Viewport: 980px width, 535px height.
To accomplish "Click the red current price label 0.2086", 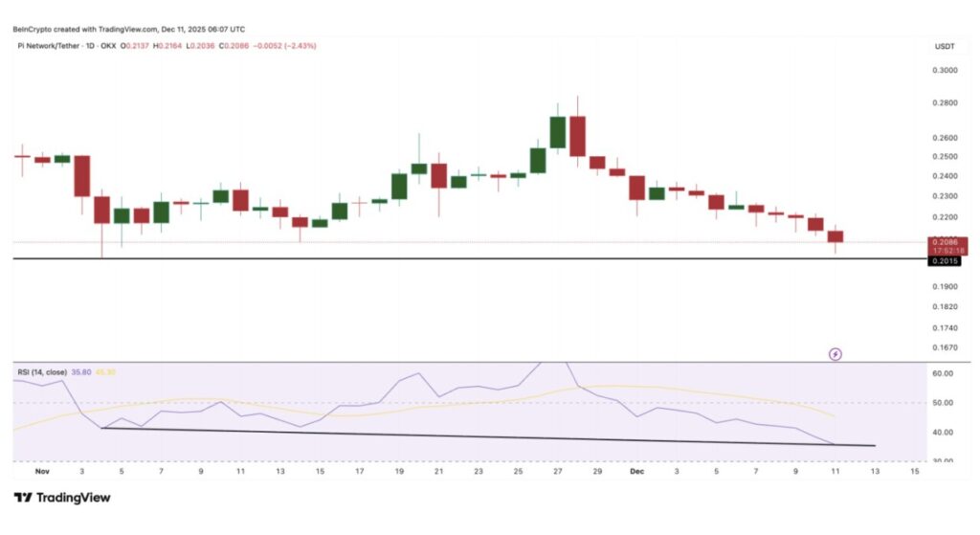I will pos(945,244).
